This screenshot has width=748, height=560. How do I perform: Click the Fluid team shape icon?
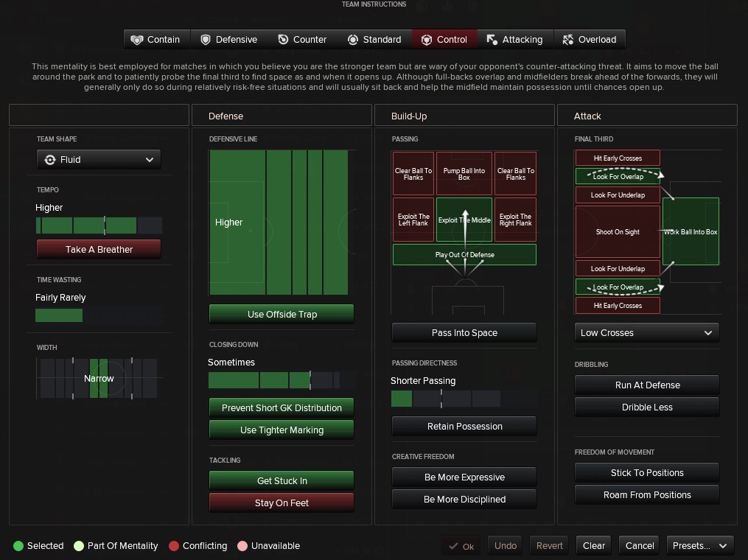pos(50,160)
